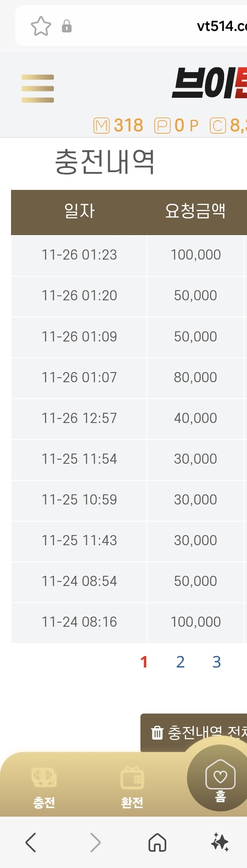The height and width of the screenshot is (868, 247).
Task: Tap the padlock site security icon
Action: pos(67,26)
